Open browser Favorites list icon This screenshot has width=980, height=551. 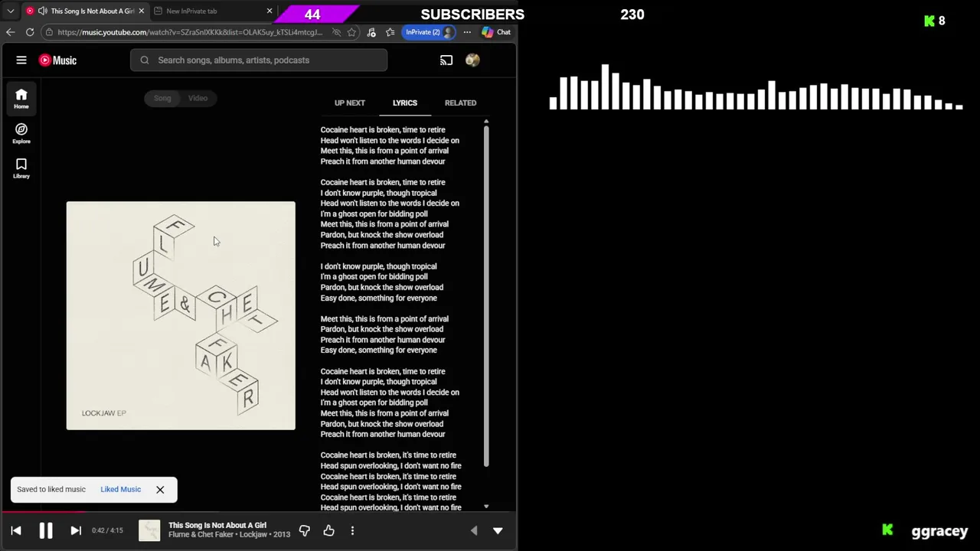(390, 32)
